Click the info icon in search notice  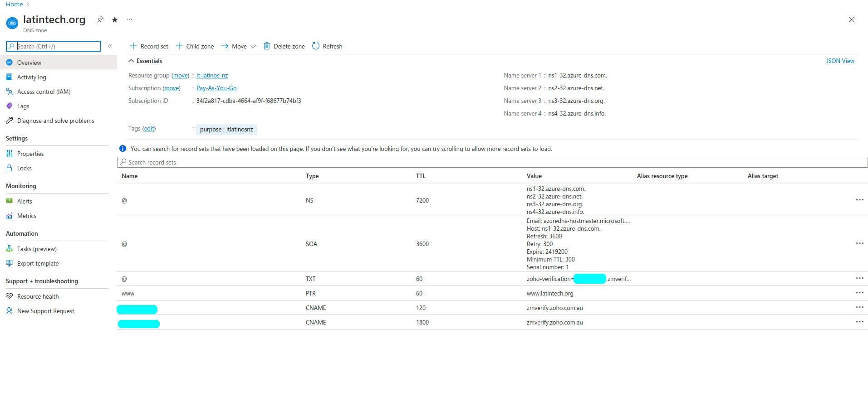[123, 149]
